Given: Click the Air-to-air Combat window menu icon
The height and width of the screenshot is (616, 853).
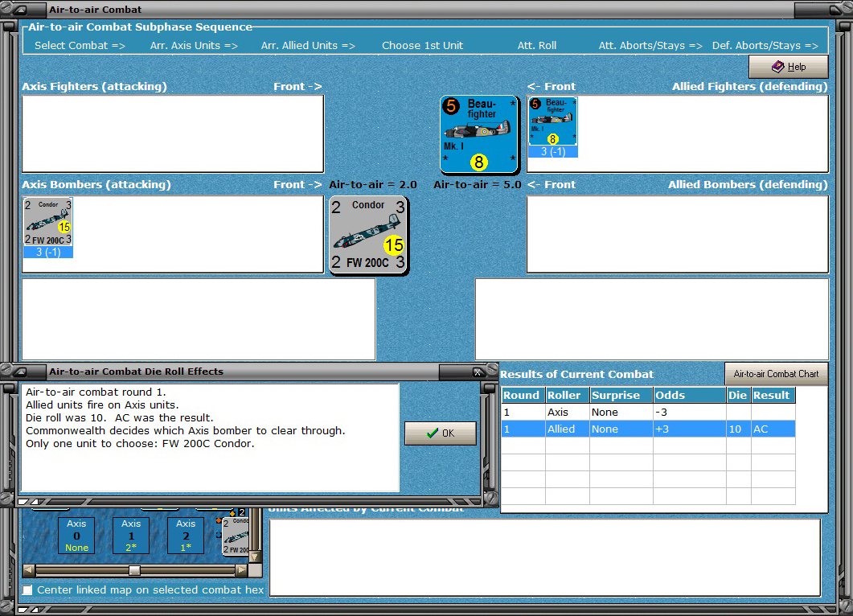Looking at the screenshot, I should click(x=18, y=10).
